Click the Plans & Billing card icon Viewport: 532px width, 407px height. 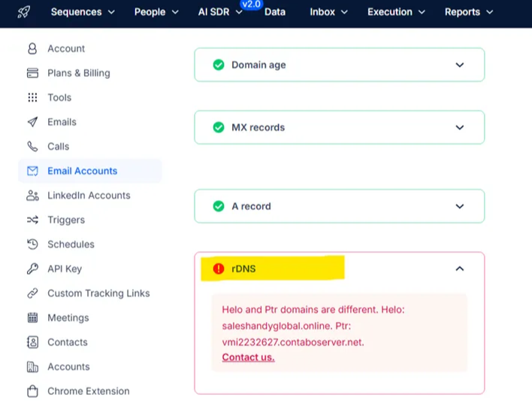click(x=32, y=73)
